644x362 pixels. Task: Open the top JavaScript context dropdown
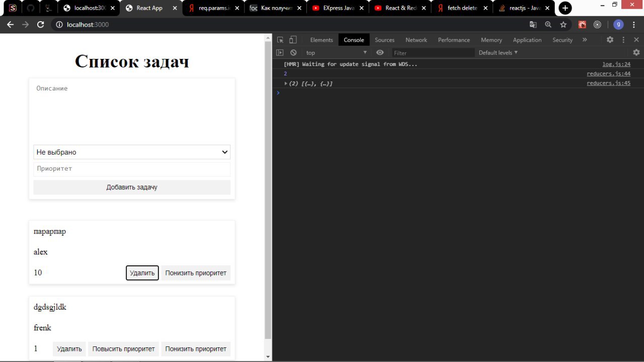[x=336, y=52]
